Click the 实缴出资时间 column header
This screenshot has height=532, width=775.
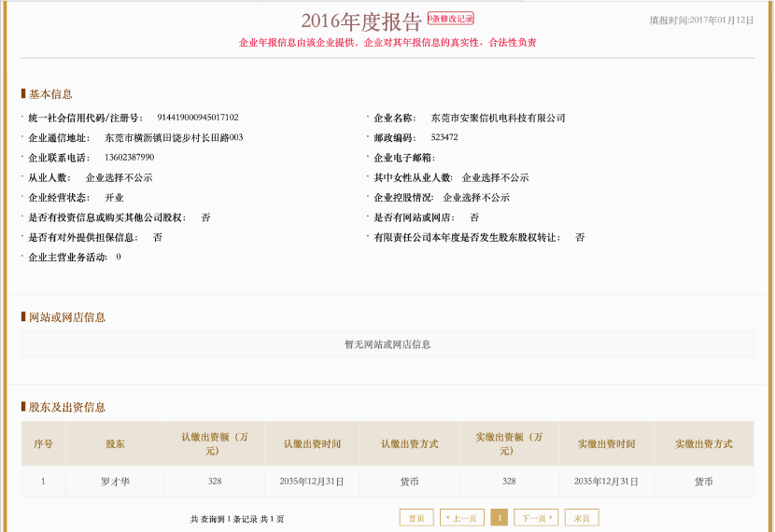tap(606, 443)
